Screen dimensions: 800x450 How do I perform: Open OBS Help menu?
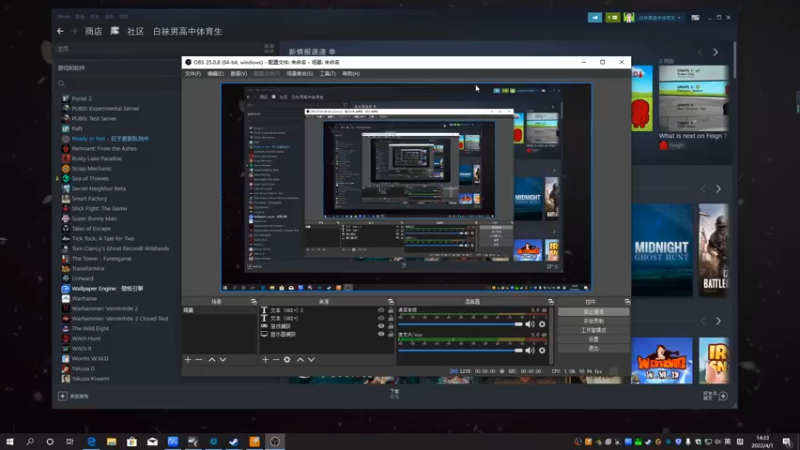tap(351, 74)
